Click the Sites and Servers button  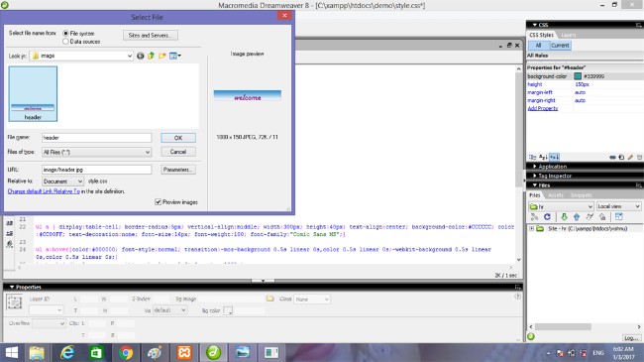point(150,36)
